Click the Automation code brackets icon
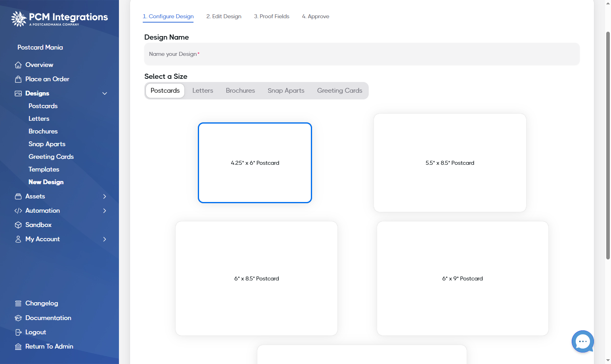611x364 pixels. [18, 211]
